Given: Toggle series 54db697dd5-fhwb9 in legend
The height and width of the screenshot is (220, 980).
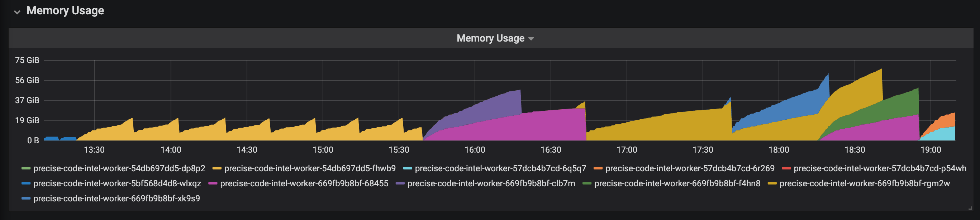Looking at the screenshot, I should 310,168.
